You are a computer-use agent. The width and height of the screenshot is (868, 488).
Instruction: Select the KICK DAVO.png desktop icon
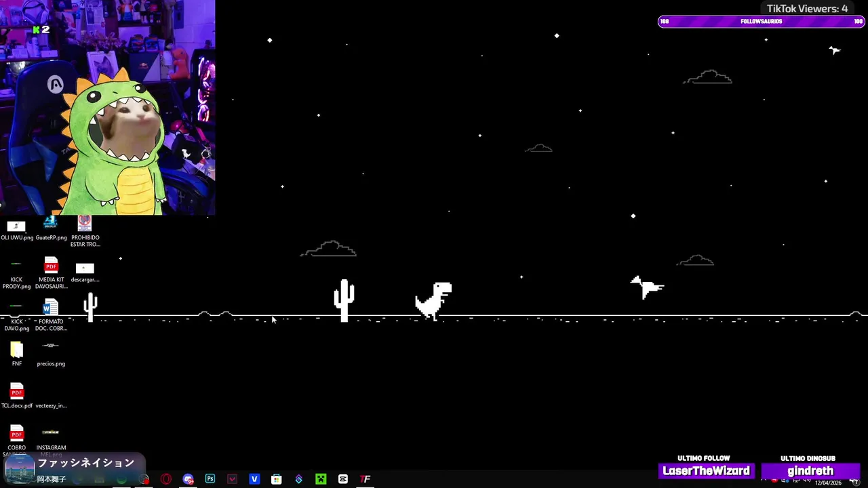point(16,317)
